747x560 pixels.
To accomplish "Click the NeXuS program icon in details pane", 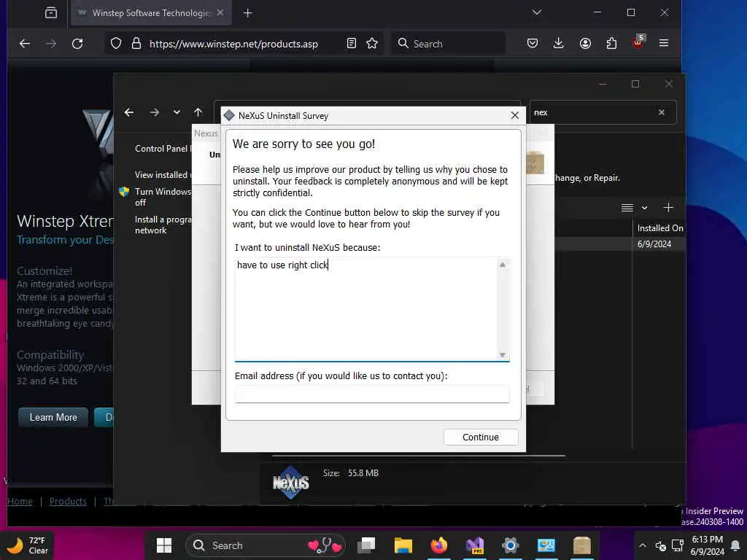I will [290, 483].
